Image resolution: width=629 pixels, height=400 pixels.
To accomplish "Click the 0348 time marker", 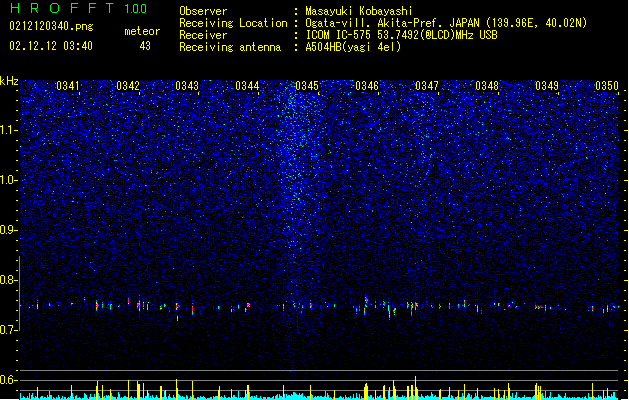I will point(487,86).
